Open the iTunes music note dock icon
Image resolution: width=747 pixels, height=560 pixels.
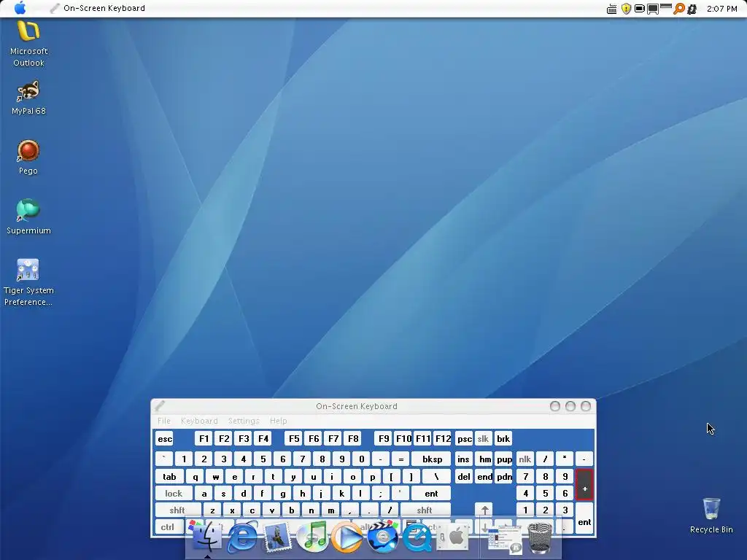312,537
